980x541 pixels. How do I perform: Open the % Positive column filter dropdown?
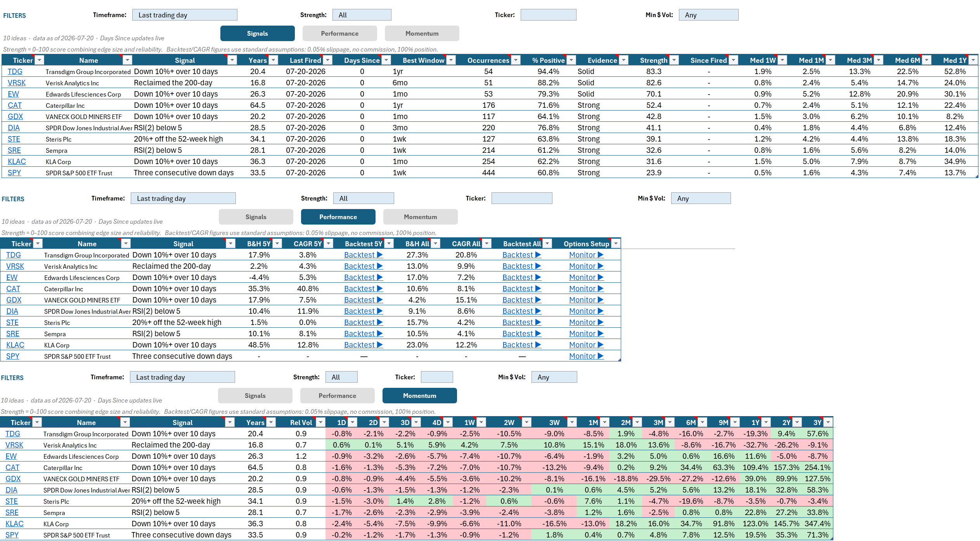(571, 60)
